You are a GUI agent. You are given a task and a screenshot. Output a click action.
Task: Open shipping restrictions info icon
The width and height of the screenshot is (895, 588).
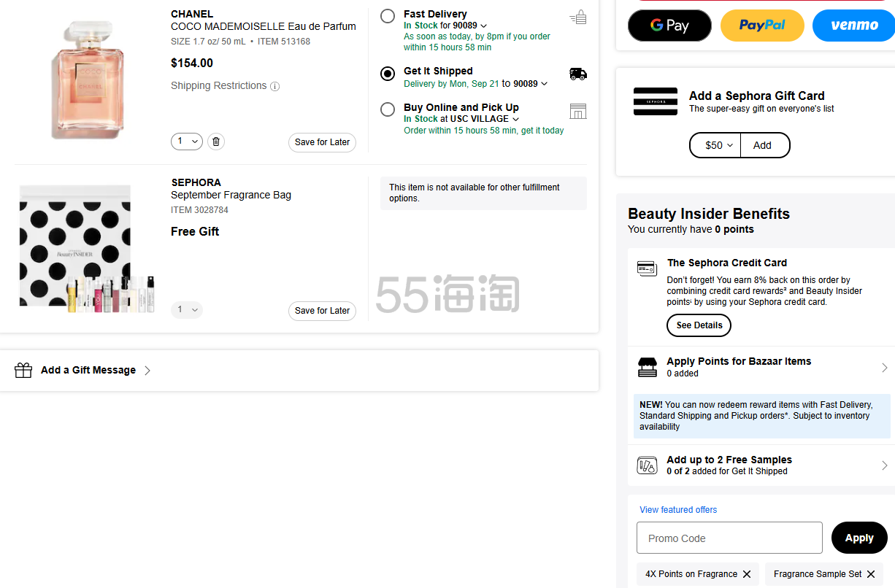tap(274, 86)
